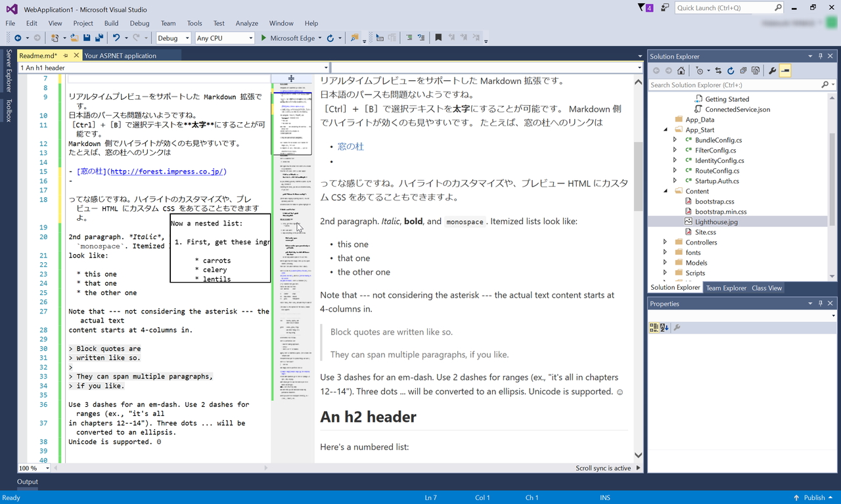Comment out the selected lines using the toolbar
This screenshot has width=841, height=504.
(409, 38)
